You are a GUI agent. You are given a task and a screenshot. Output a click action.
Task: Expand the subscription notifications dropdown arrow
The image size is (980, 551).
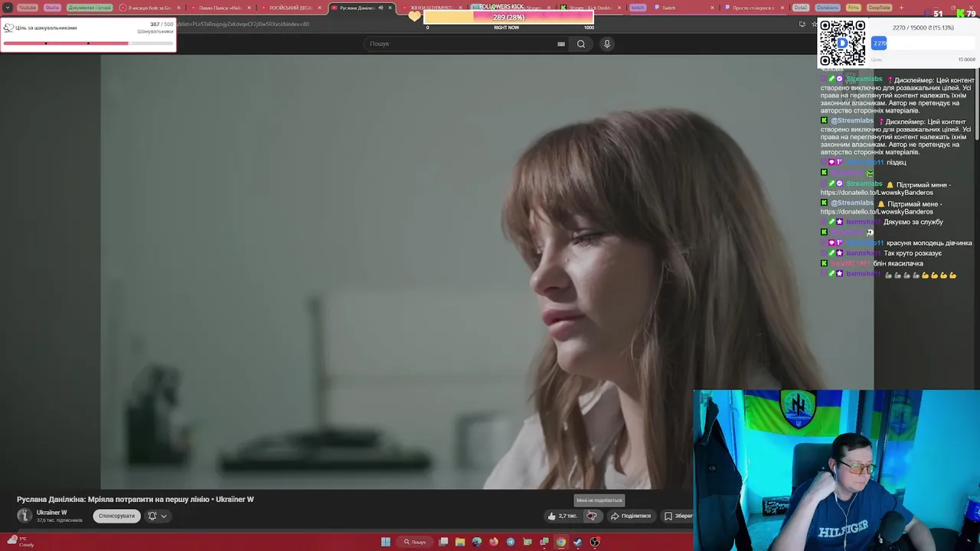click(x=164, y=516)
